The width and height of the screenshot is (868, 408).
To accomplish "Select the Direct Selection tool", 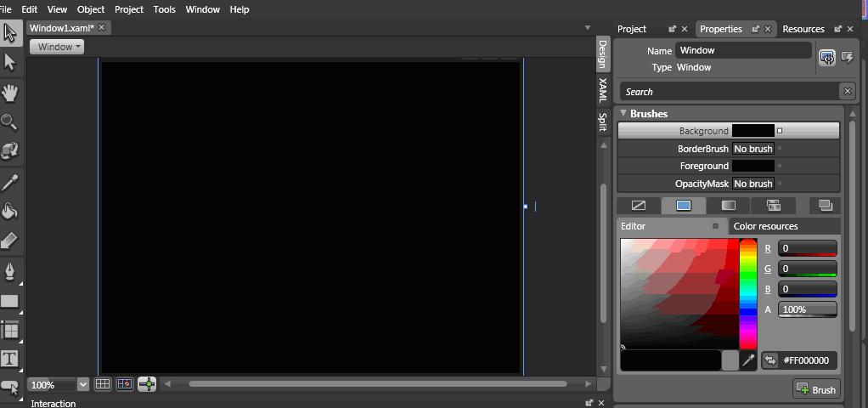I will [x=10, y=61].
